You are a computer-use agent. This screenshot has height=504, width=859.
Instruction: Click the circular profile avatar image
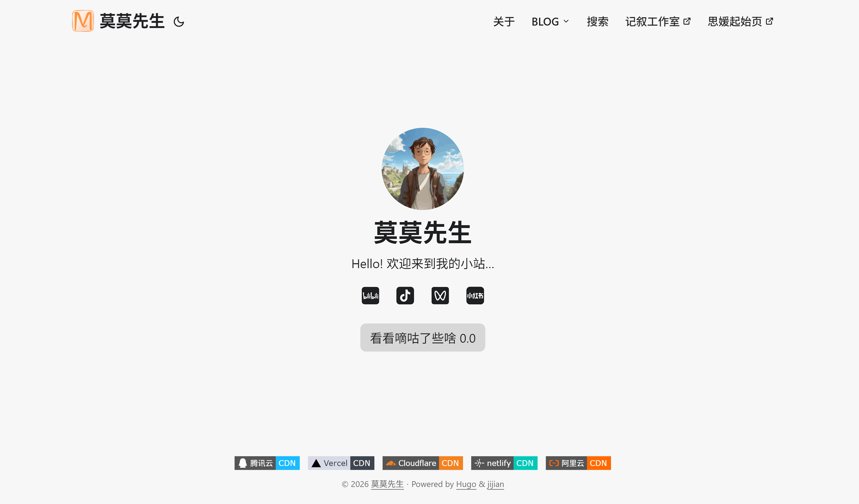tap(422, 169)
